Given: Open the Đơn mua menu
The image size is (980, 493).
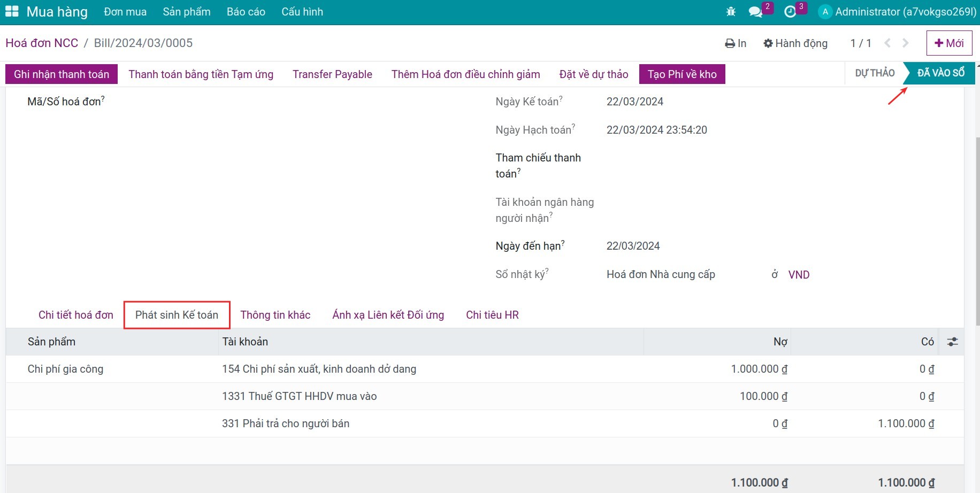Looking at the screenshot, I should (125, 12).
